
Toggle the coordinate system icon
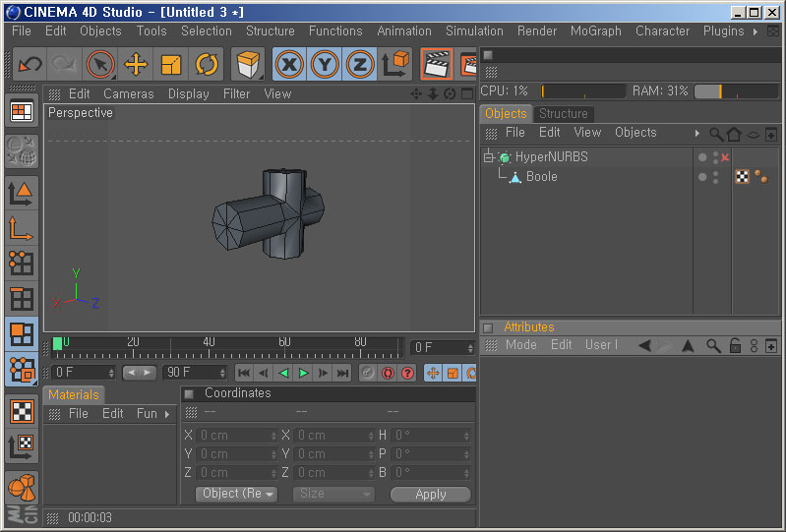395,64
